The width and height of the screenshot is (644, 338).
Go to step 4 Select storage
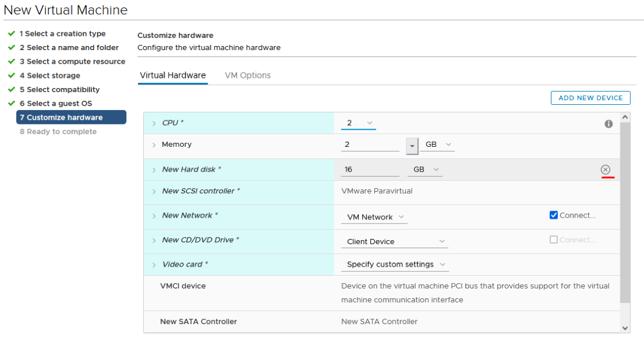point(49,75)
